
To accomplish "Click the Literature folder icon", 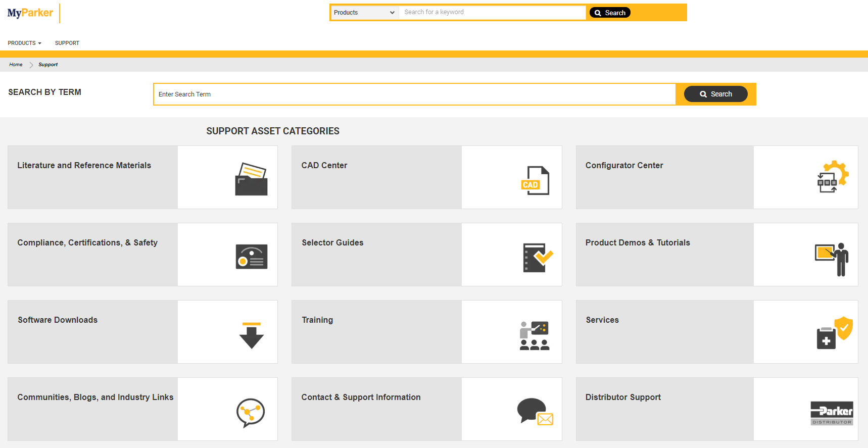I will (x=251, y=179).
